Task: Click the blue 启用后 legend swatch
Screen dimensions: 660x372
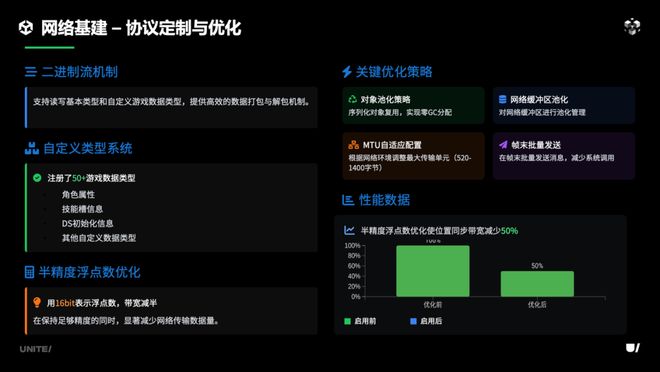Action: [x=413, y=321]
